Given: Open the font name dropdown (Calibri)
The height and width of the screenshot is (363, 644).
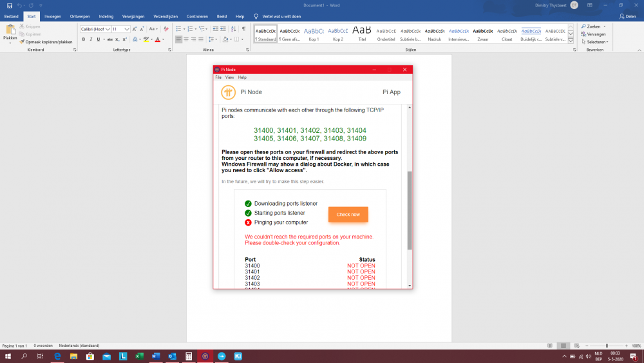Looking at the screenshot, I should pyautogui.click(x=108, y=29).
